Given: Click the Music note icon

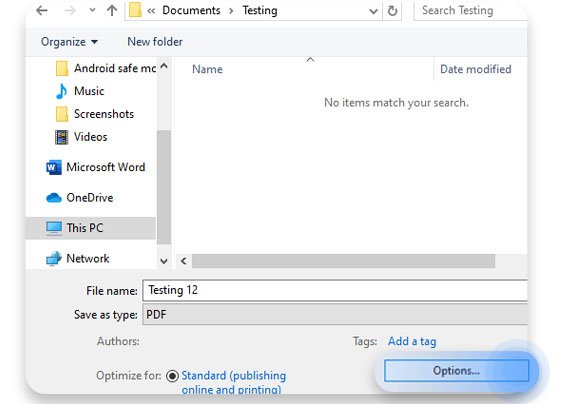Looking at the screenshot, I should pyautogui.click(x=62, y=91).
